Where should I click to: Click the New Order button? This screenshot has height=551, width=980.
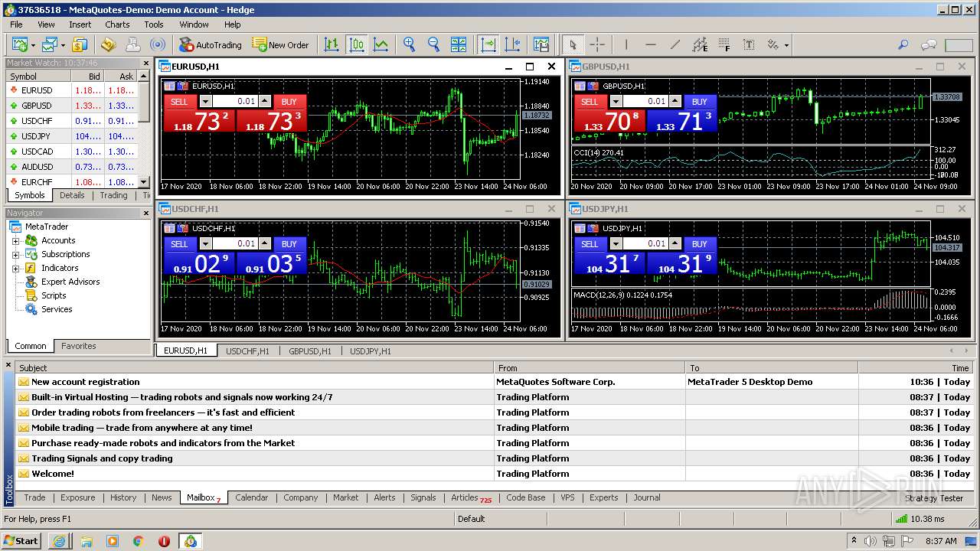[280, 45]
